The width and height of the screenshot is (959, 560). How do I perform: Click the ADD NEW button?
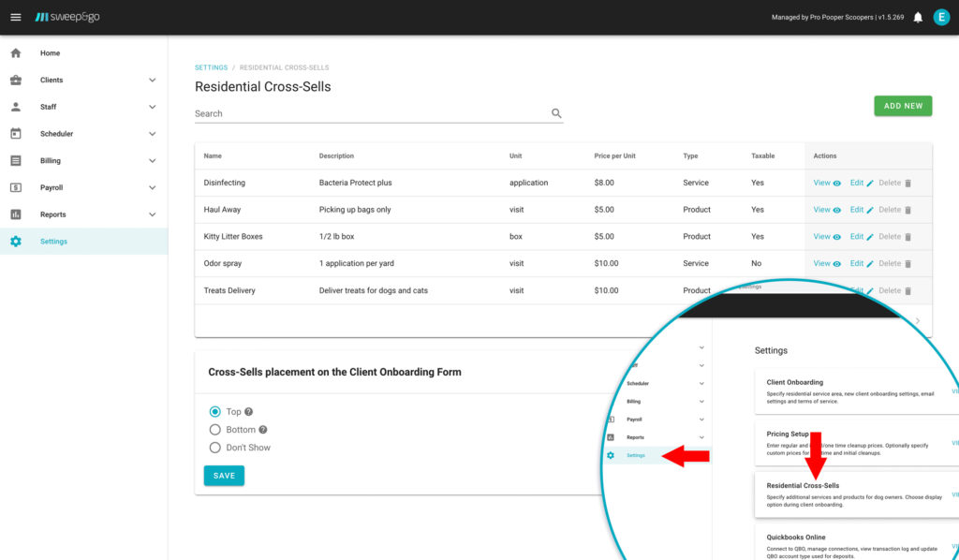click(x=902, y=106)
